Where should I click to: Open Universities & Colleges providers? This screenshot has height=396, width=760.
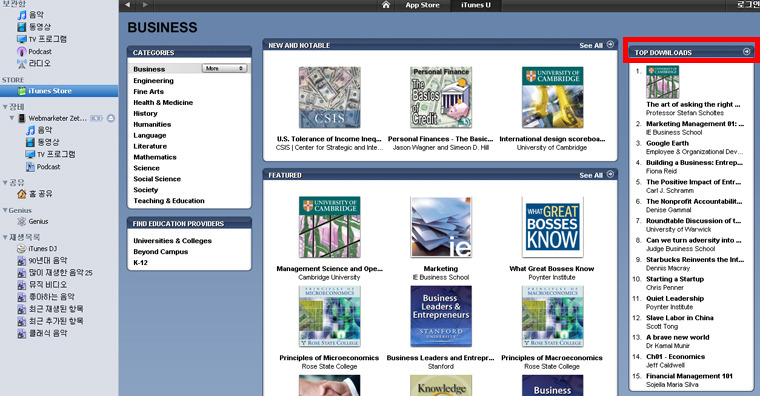point(172,241)
